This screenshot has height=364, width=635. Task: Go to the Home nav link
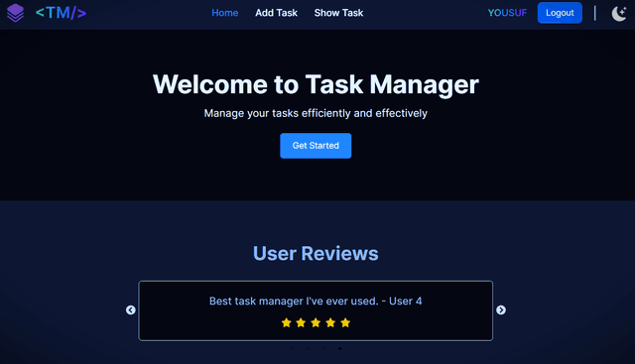[225, 13]
